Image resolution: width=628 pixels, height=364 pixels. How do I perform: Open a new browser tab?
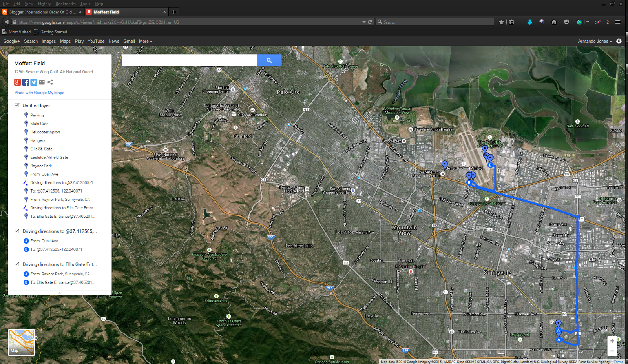pyautogui.click(x=174, y=12)
